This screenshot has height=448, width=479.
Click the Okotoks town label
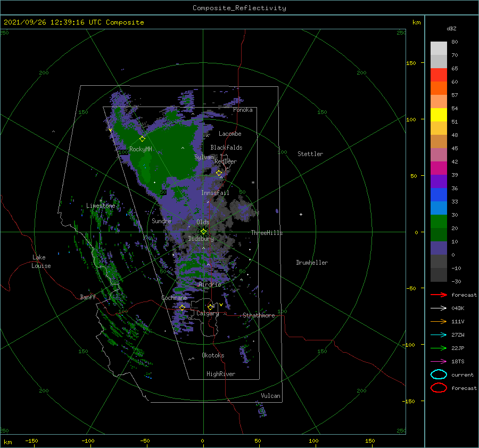click(x=213, y=355)
